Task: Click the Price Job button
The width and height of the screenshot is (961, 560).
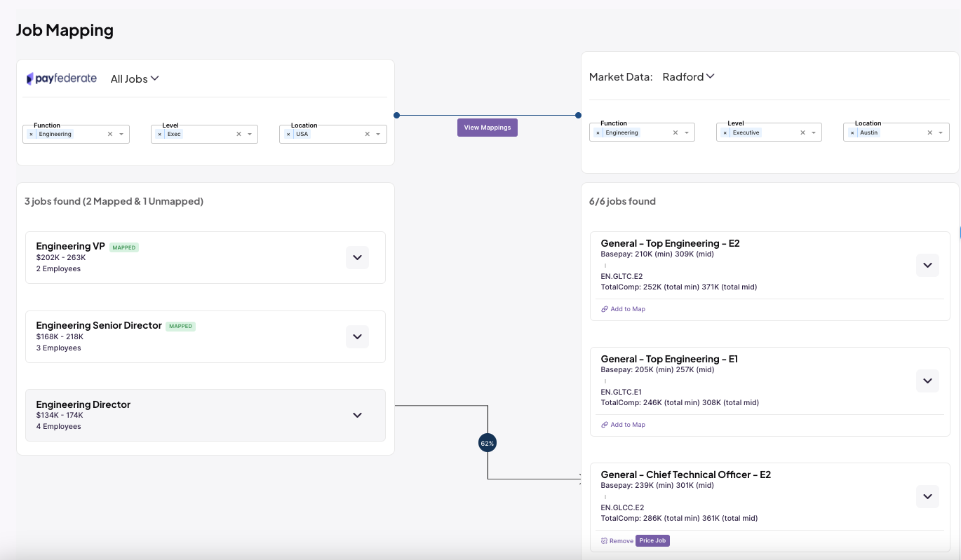Action: pos(652,540)
